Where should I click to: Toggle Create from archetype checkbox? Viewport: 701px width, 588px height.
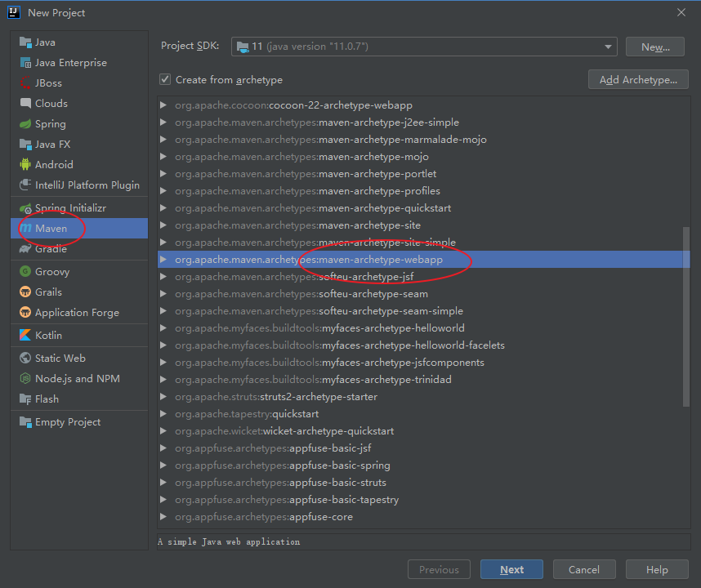(x=165, y=79)
